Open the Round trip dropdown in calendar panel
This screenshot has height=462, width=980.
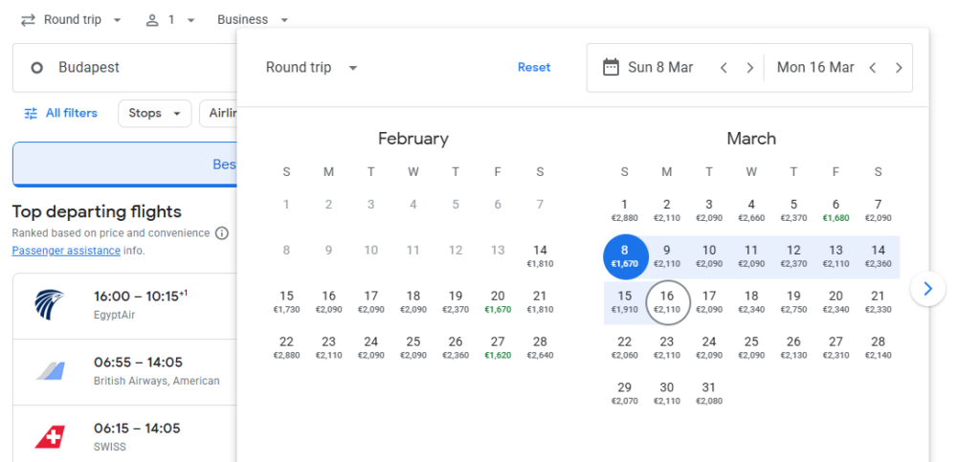pos(312,68)
